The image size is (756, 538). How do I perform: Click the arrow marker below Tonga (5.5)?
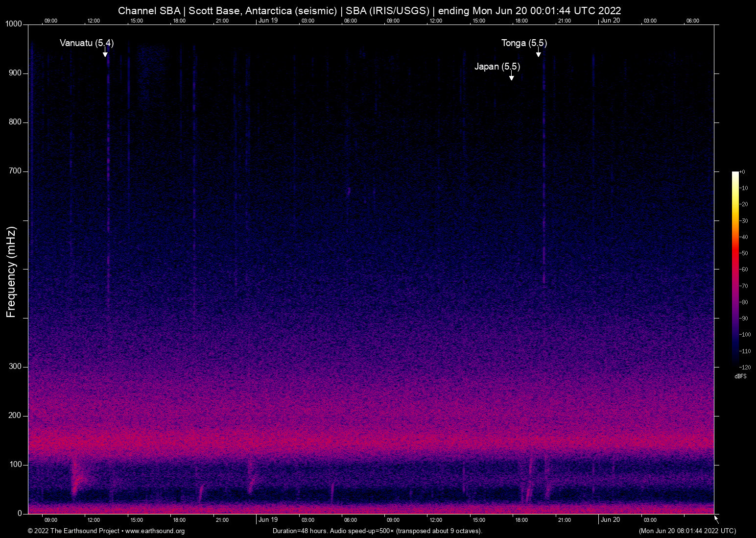click(x=538, y=53)
